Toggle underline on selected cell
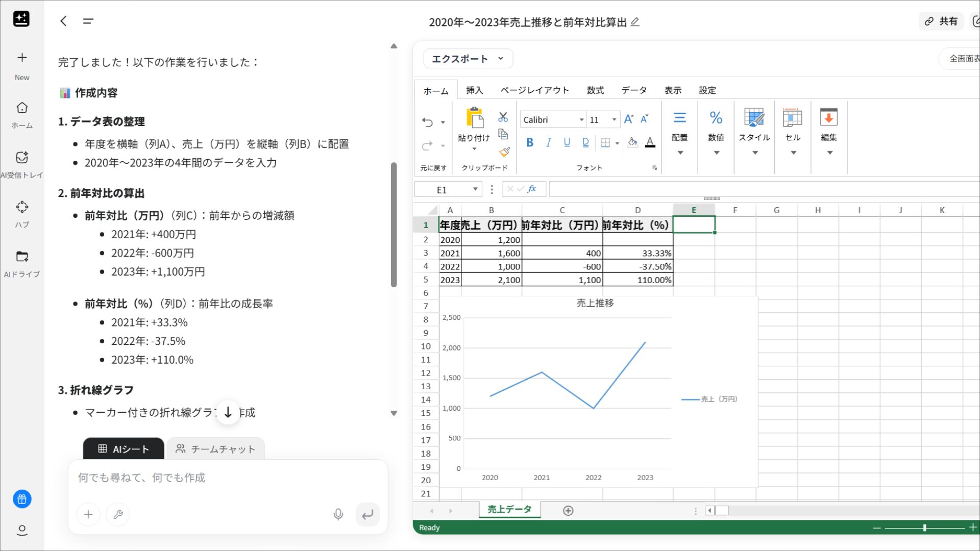Screen dimensions: 980x551 567,143
